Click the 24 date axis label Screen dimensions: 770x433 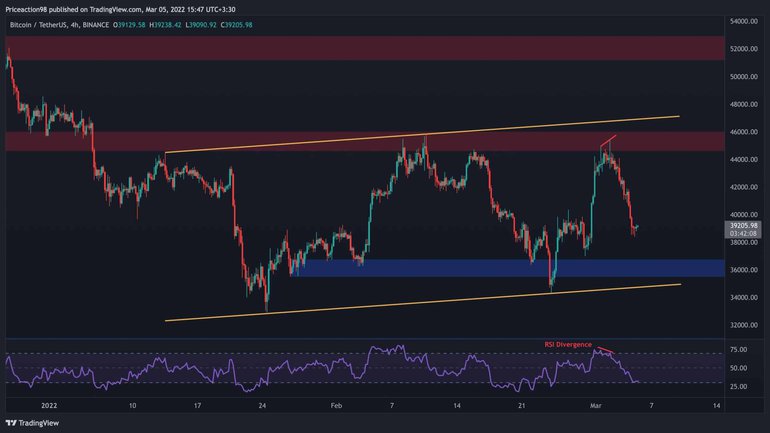pos(262,406)
